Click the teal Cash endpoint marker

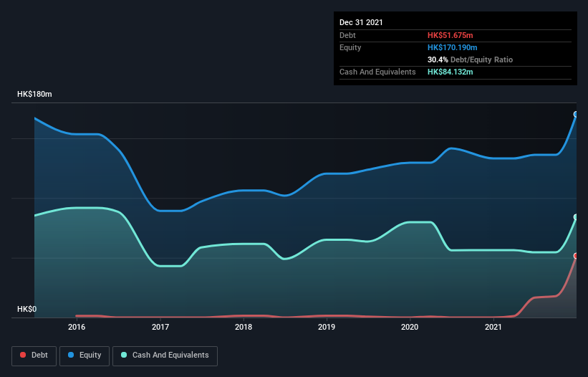tap(576, 217)
